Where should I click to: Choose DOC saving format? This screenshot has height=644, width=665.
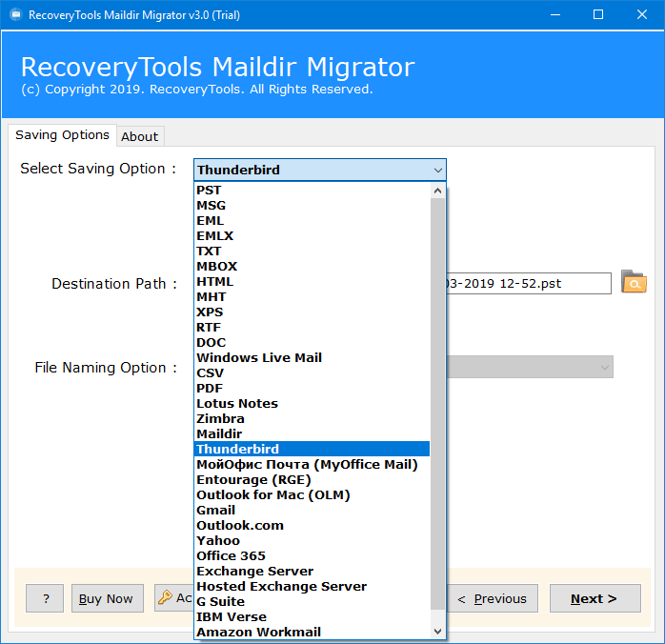312,343
